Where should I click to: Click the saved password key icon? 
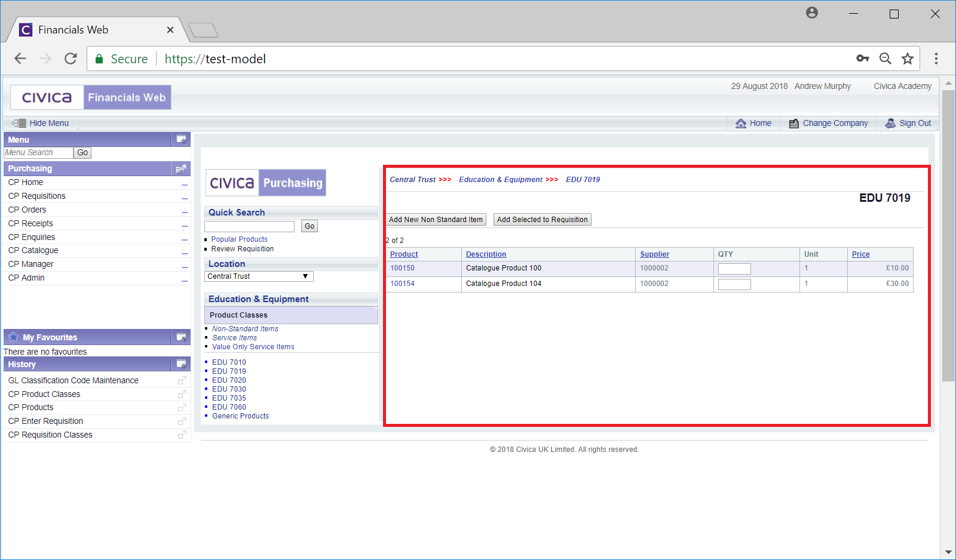point(863,59)
